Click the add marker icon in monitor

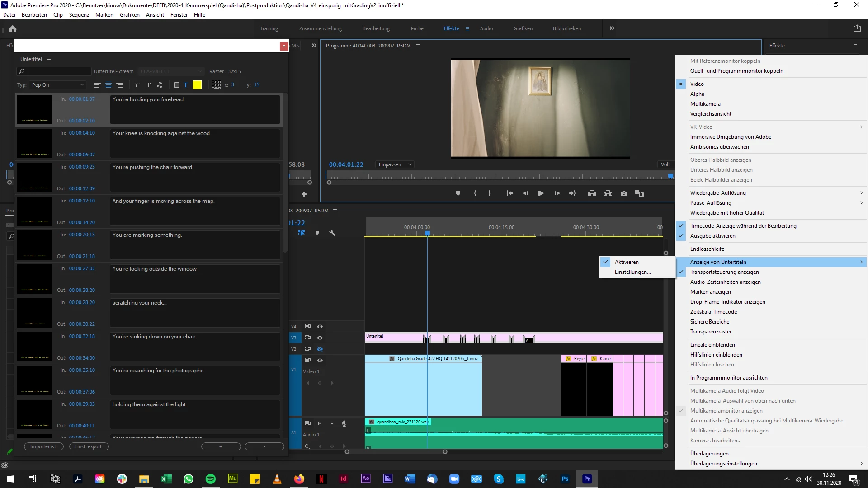pyautogui.click(x=458, y=193)
